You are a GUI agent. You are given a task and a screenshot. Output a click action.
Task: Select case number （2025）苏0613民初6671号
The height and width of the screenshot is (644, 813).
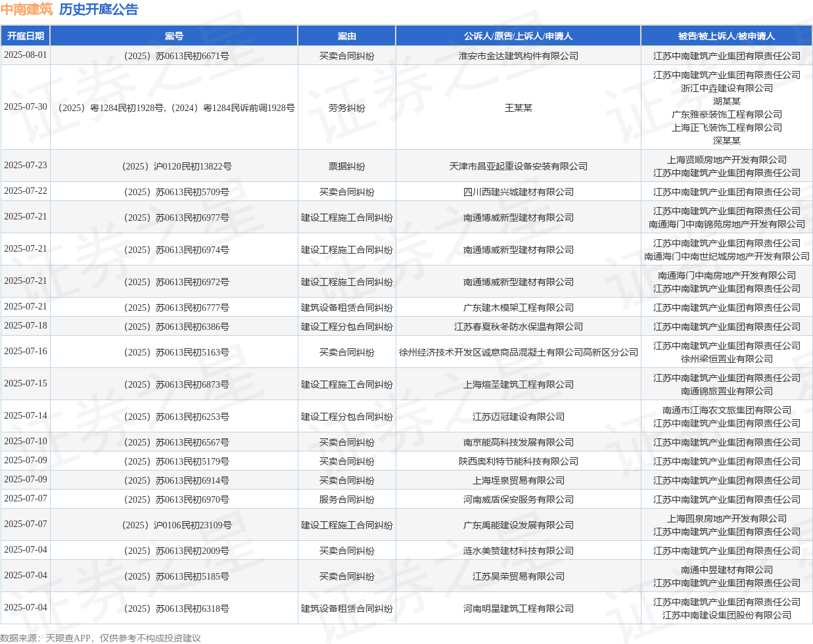click(174, 56)
